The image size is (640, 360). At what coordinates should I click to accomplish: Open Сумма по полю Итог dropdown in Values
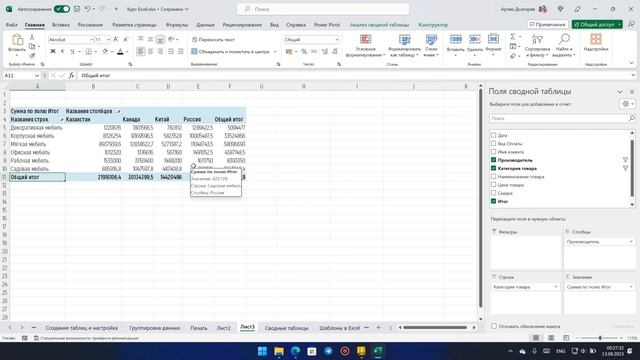[x=631, y=287]
